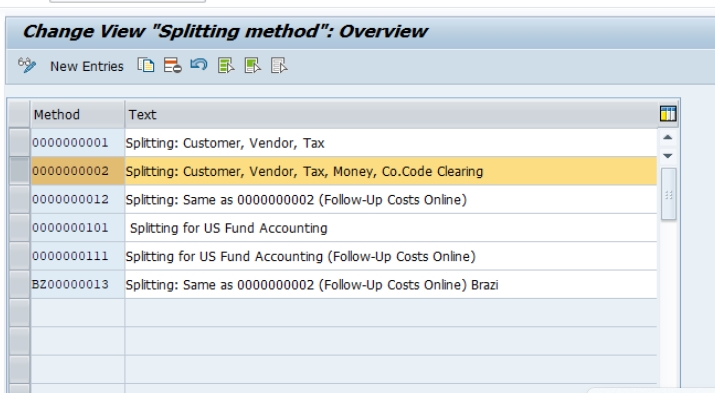
Task: Toggle Display/Change mode pencil icon
Action: pos(27,66)
